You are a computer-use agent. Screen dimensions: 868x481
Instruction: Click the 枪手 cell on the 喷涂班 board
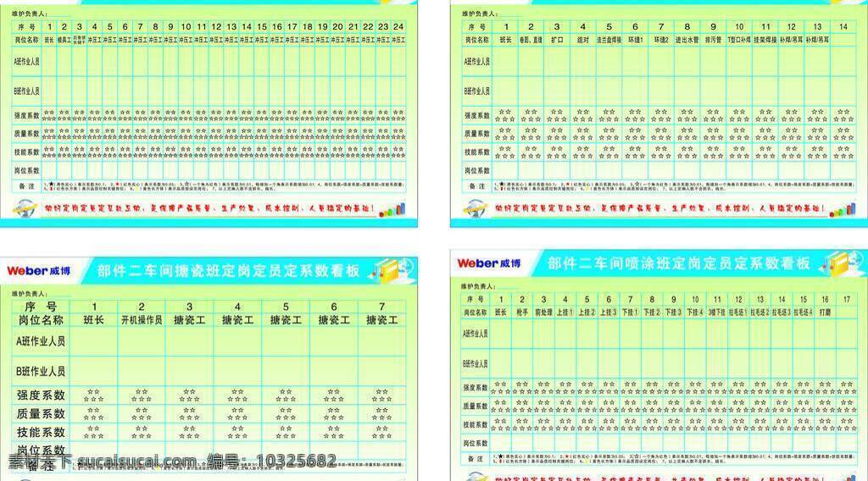tap(522, 312)
